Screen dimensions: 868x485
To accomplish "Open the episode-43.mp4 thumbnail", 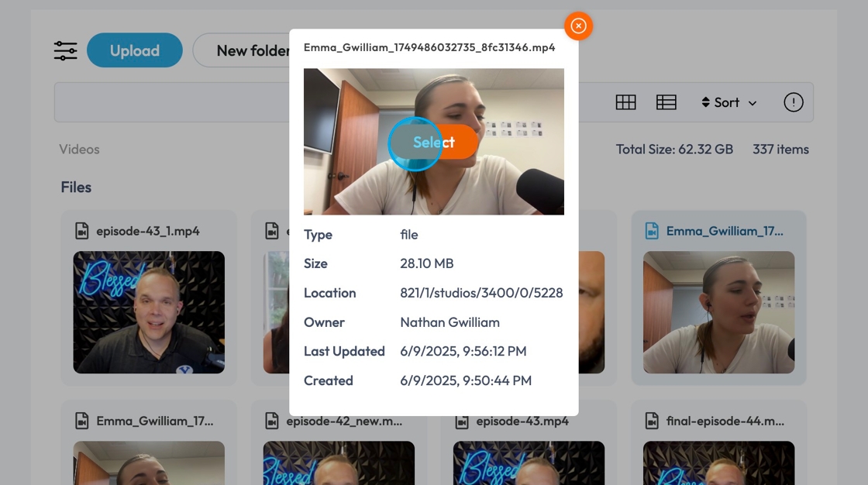I will [x=529, y=463].
